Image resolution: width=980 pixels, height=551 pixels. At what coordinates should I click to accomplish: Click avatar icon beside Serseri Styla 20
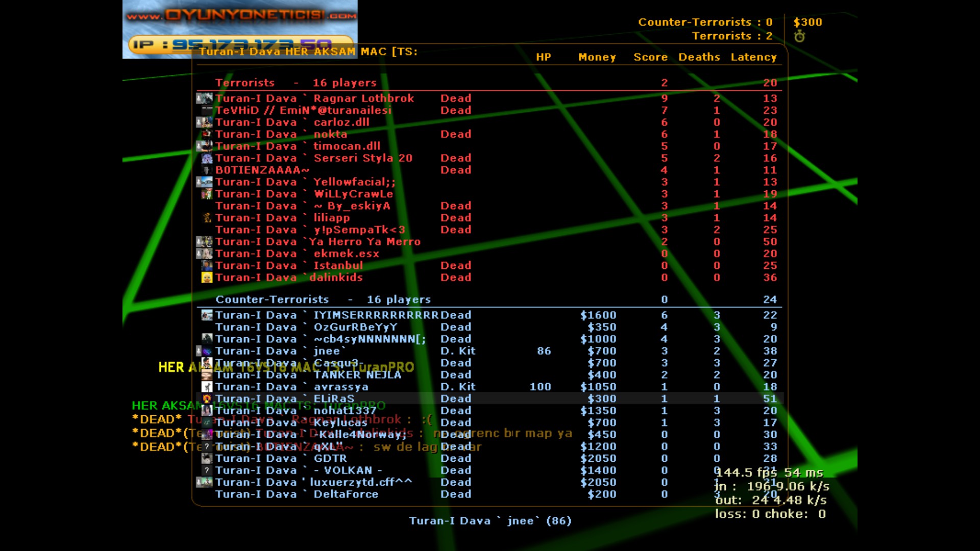click(x=207, y=158)
